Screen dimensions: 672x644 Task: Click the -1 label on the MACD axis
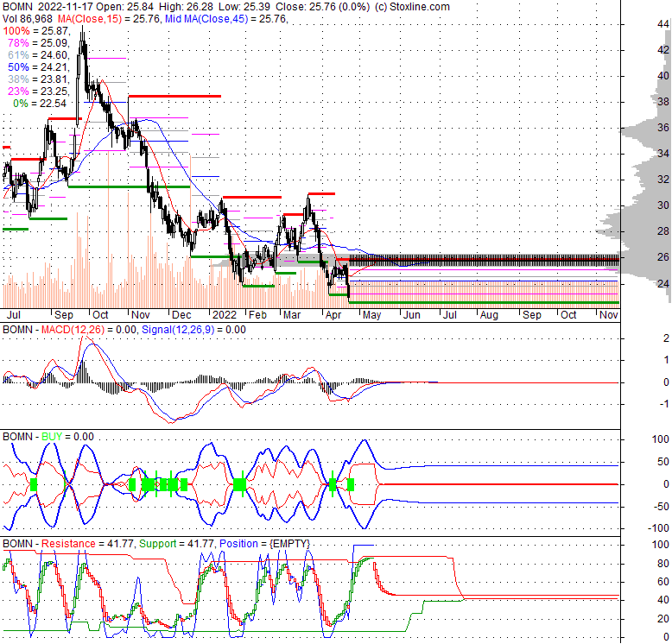664,403
